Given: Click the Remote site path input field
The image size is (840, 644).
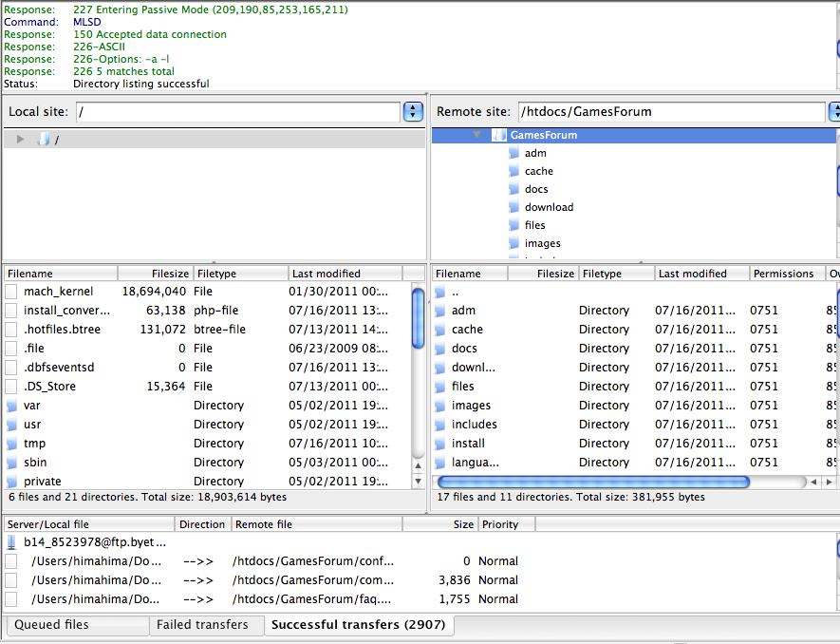Looking at the screenshot, I should click(670, 112).
